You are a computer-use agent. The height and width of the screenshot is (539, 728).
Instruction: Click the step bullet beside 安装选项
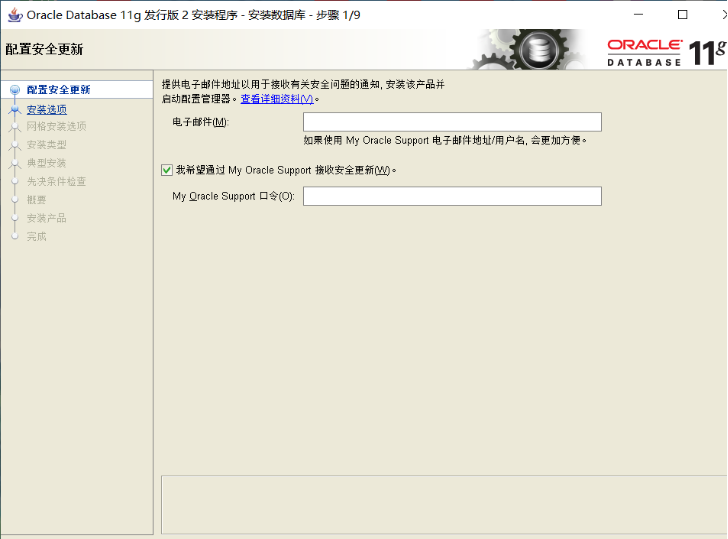coord(15,110)
